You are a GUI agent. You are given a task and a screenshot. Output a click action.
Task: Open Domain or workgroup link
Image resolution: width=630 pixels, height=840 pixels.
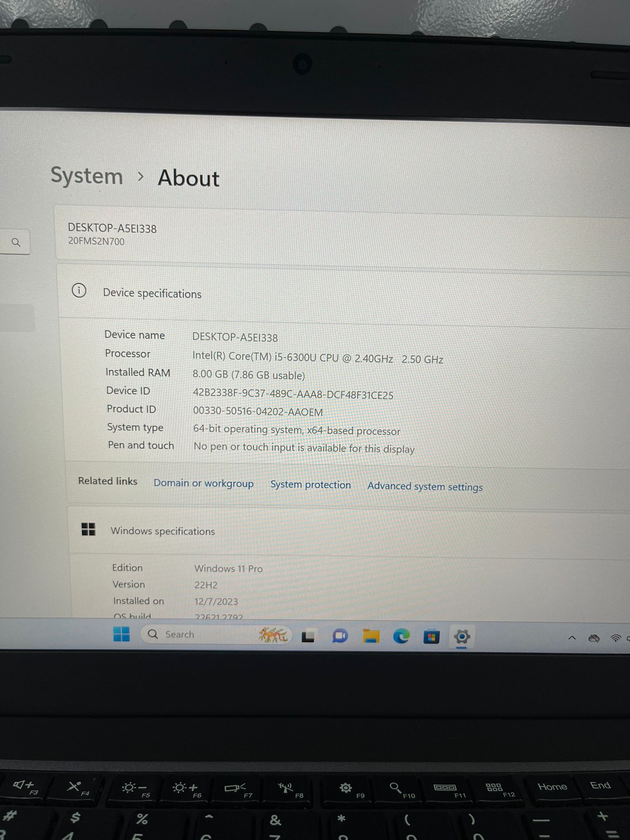[203, 483]
